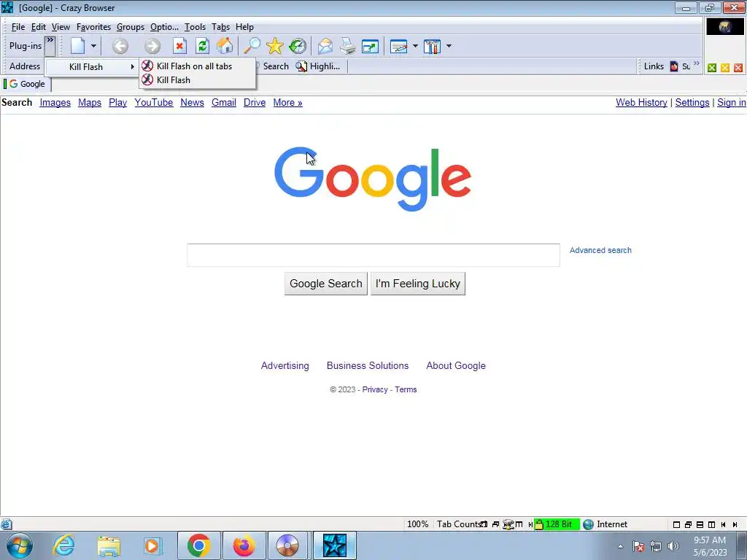Open the Kill Flash submenu item
Image resolution: width=747 pixels, height=560 pixels.
pyautogui.click(x=91, y=66)
